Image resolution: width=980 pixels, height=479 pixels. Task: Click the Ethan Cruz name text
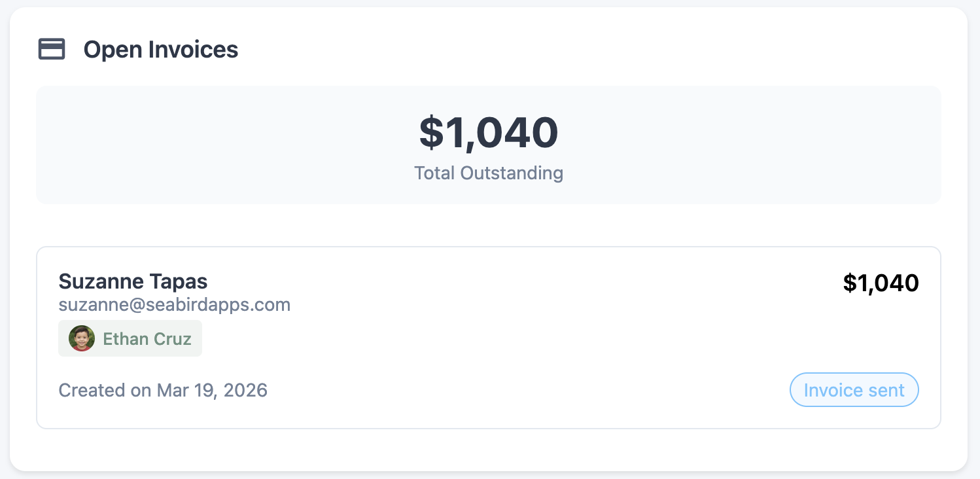[147, 339]
